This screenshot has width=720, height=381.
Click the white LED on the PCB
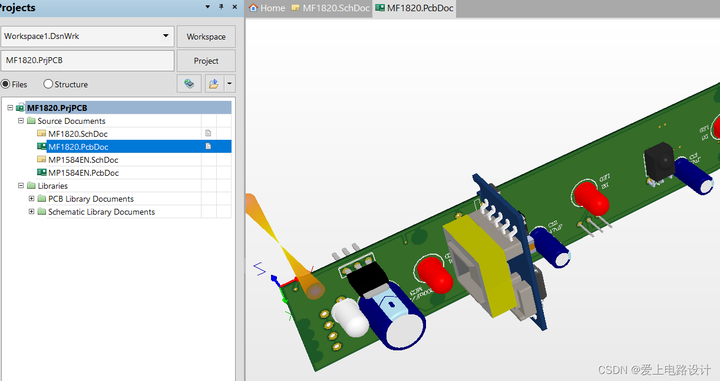pyautogui.click(x=351, y=317)
